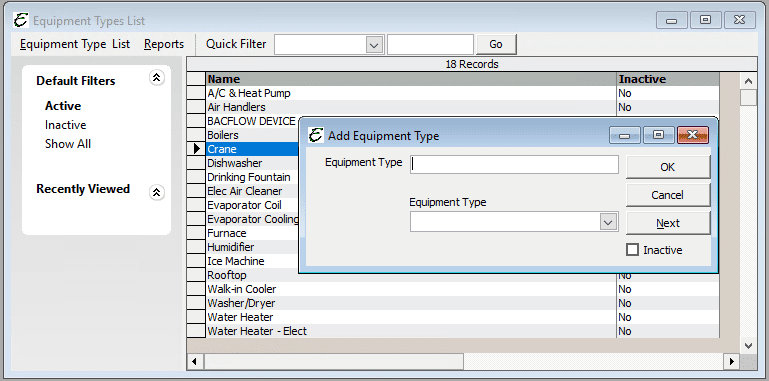Open the Equipment Type dropdown in the dialog
The height and width of the screenshot is (381, 769).
[x=608, y=222]
